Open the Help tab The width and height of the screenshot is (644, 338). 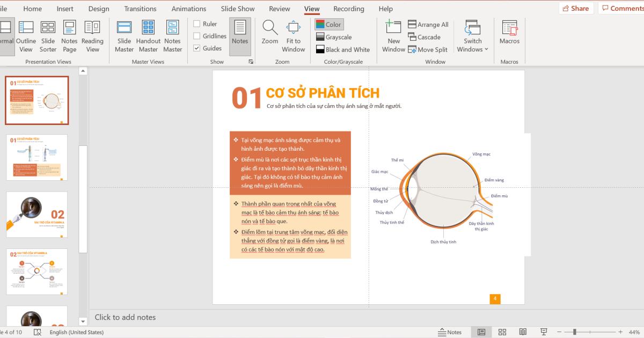[386, 9]
